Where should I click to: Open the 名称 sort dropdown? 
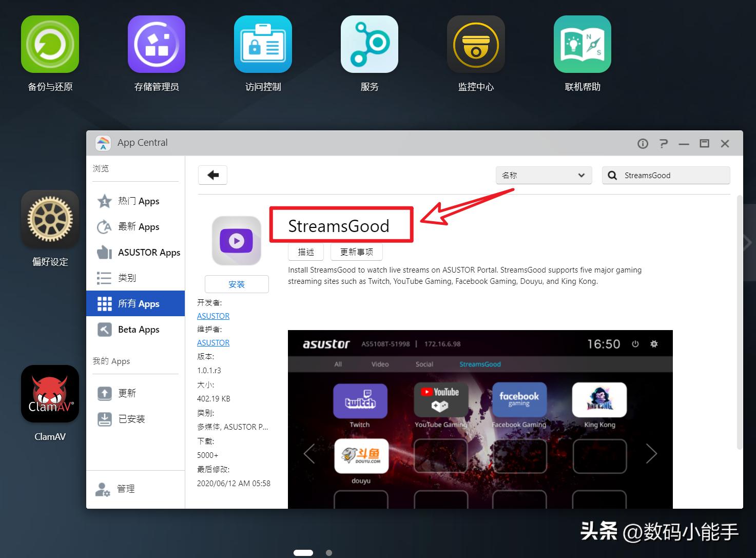point(544,175)
